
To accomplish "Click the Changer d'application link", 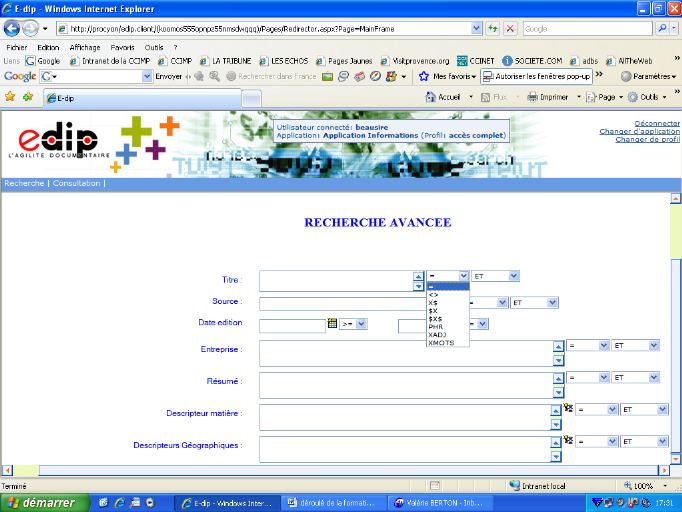I will (x=639, y=131).
